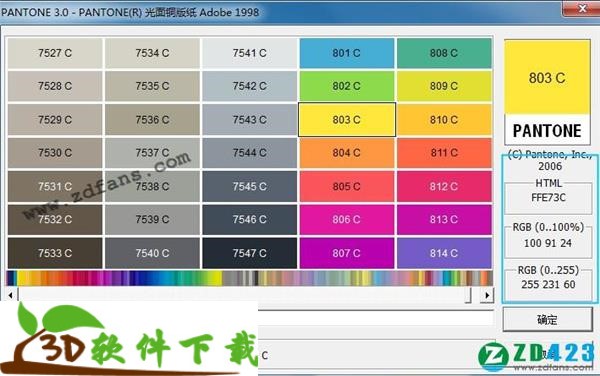Close the PANTONE 3.0 window
600x376 pixels.
point(581,8)
